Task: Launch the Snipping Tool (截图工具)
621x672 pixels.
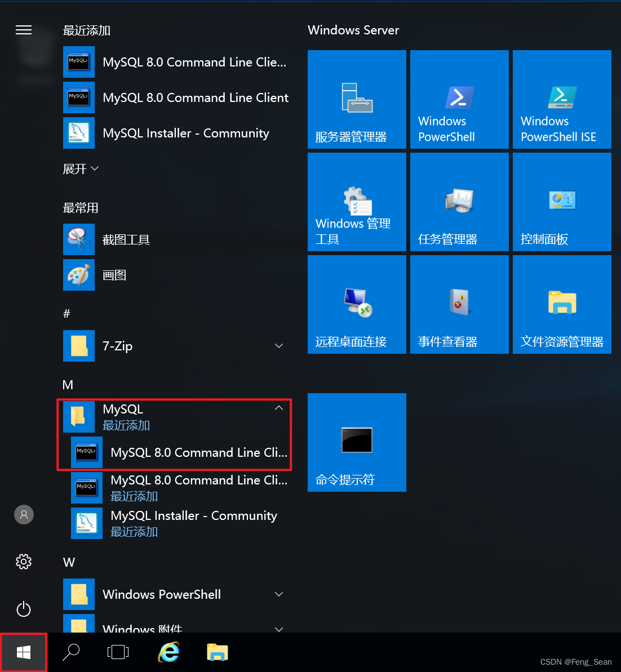Action: tap(176, 239)
